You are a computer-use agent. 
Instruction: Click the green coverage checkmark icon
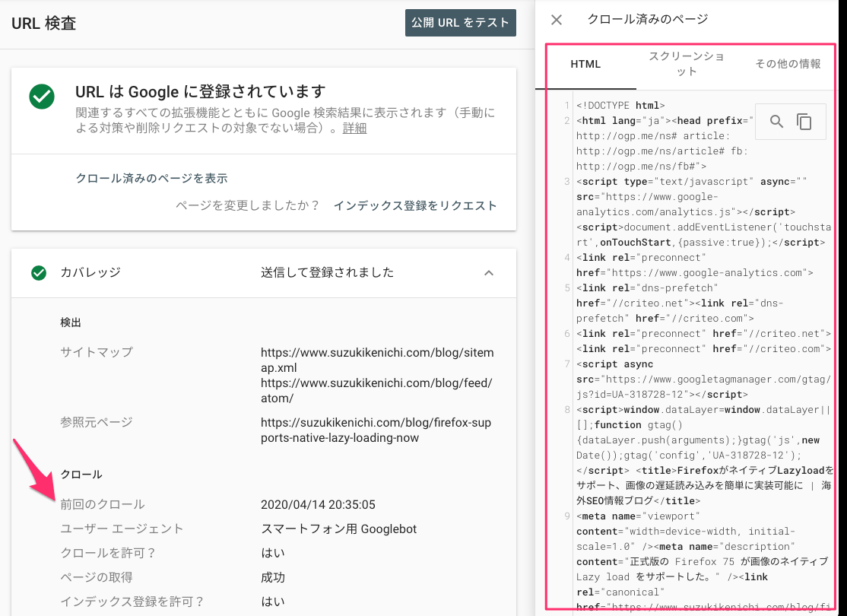click(38, 273)
